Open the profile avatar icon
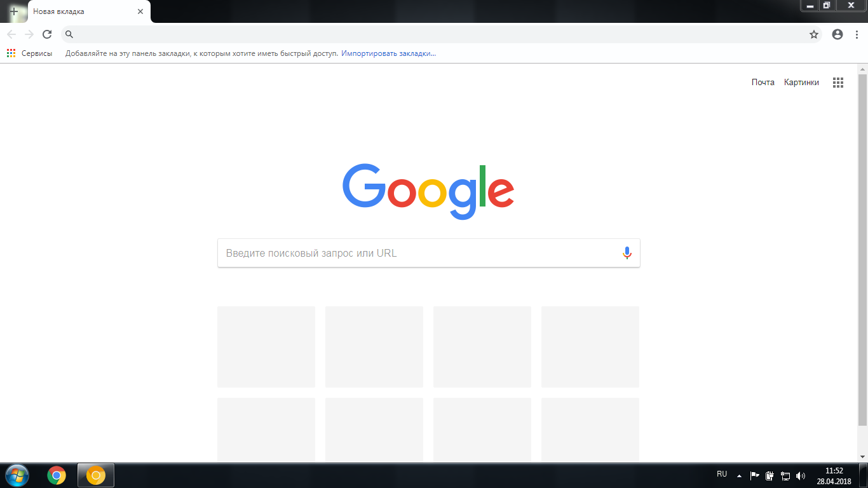 (837, 34)
